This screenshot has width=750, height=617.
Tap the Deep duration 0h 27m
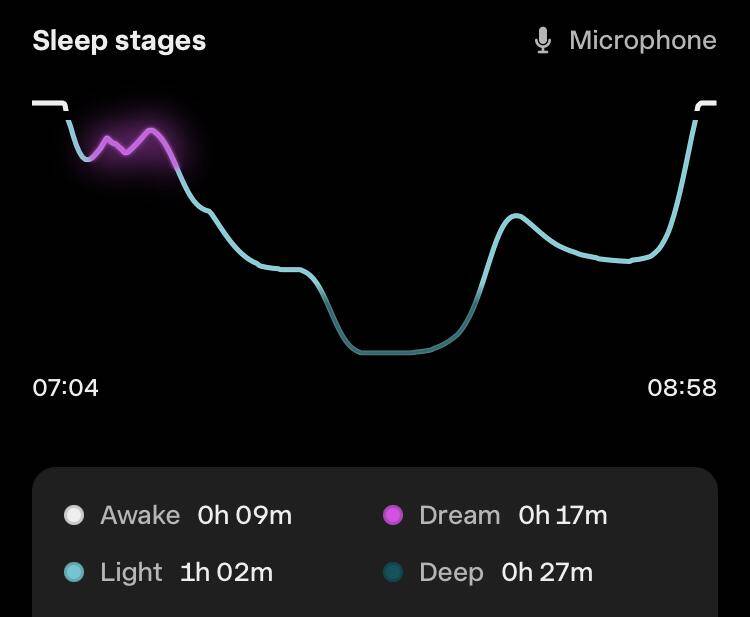tap(547, 572)
